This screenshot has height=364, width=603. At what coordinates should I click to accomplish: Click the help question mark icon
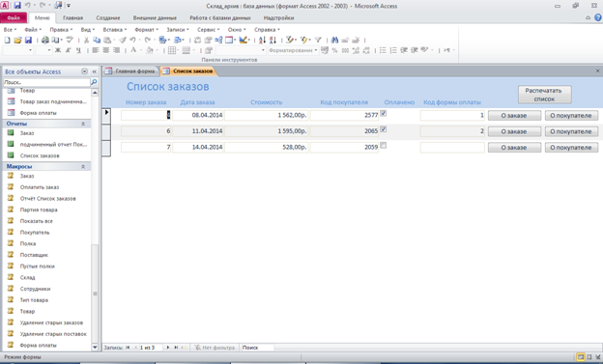598,17
